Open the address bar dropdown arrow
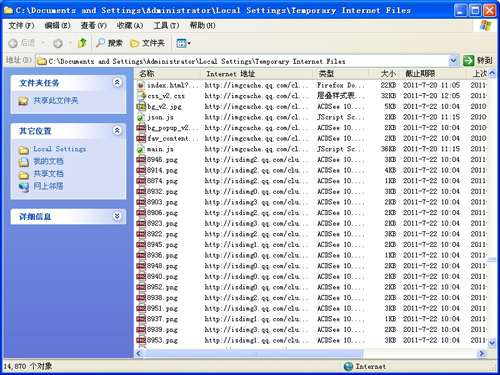 click(x=453, y=61)
